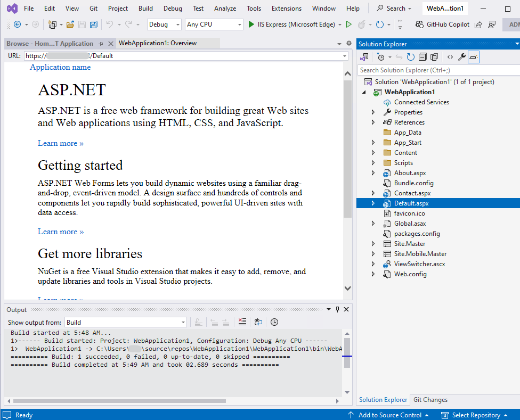Click the Application name link
Viewport: 520px width, 420px height.
(x=60, y=67)
